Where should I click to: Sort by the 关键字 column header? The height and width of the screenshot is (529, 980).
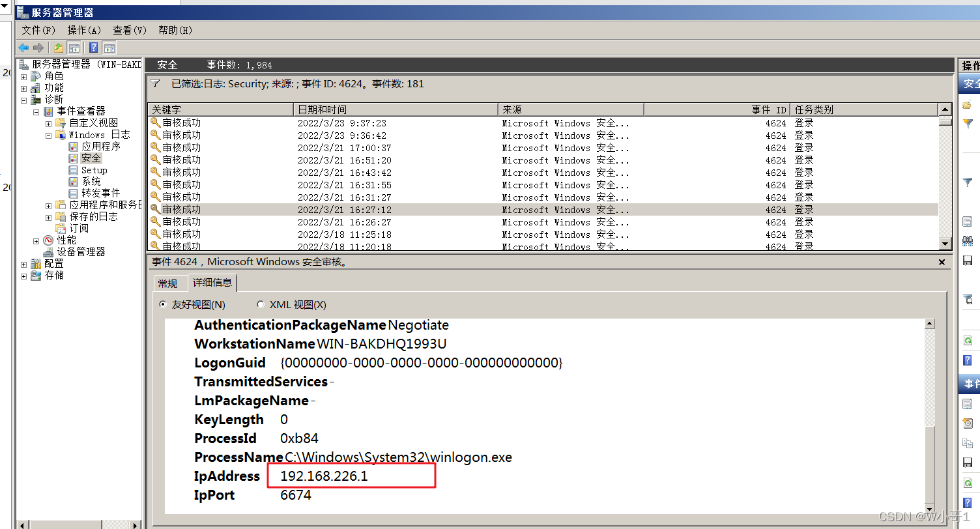pos(221,109)
